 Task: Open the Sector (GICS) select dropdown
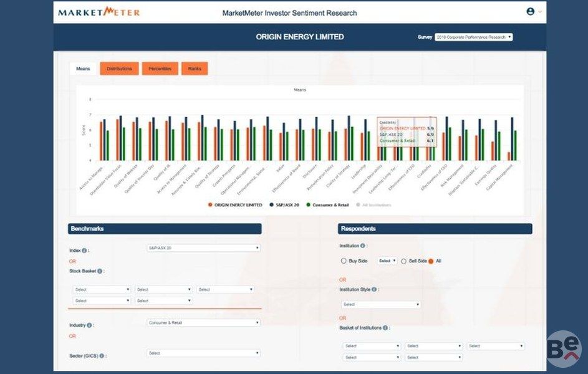203,353
